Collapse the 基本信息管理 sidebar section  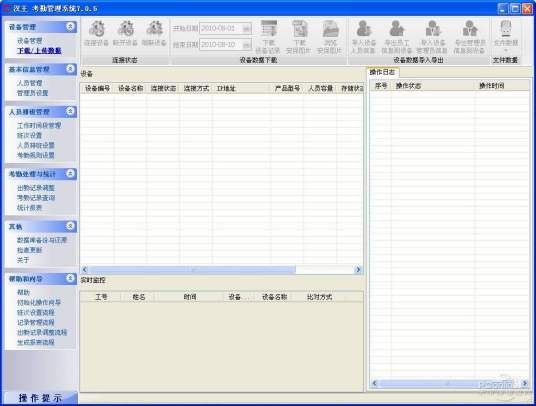point(70,69)
